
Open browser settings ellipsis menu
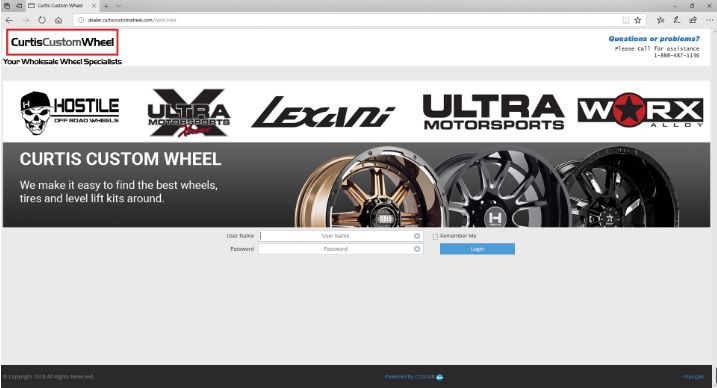pyautogui.click(x=709, y=20)
